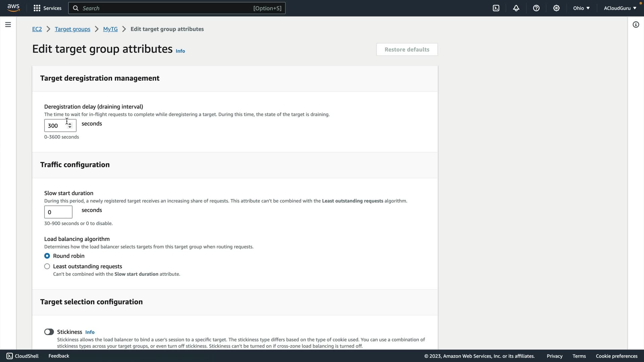Open the Ohio region dropdown
This screenshot has height=362, width=644.
pyautogui.click(x=581, y=8)
